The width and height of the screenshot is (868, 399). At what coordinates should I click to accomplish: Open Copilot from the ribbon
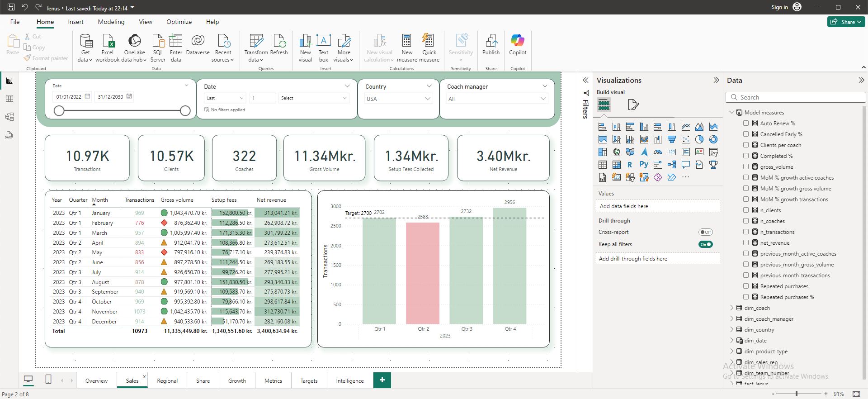[518, 45]
